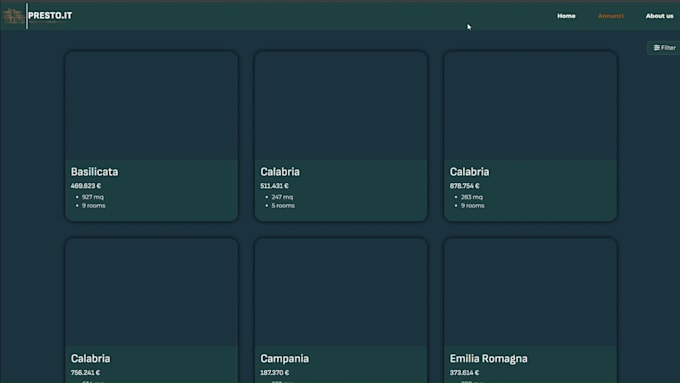Viewport: 680px width, 383px height.
Task: Click the 756.241 € price
Action: pos(85,373)
